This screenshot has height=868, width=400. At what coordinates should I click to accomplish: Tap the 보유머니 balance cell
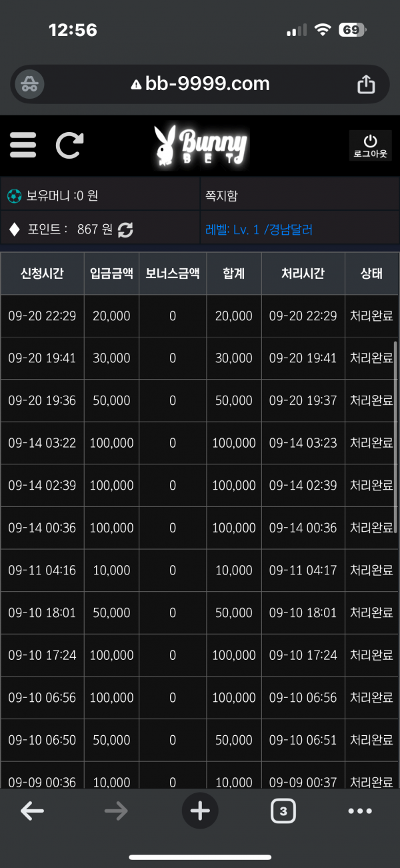(100, 195)
